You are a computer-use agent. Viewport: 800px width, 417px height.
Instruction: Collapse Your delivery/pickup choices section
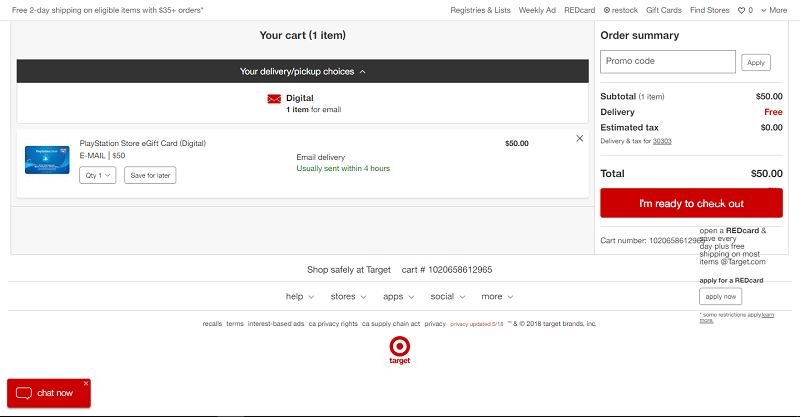(x=303, y=72)
